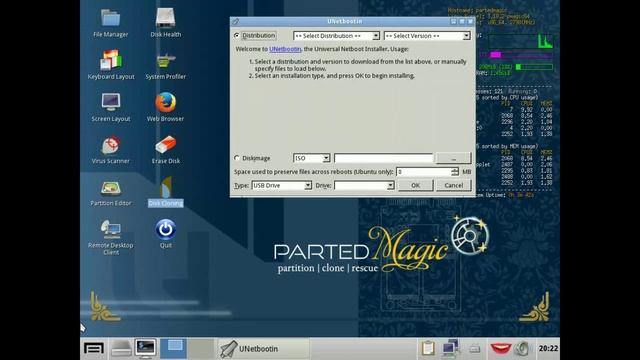This screenshot has height=360, width=640.
Task: Open the File Manager desktop icon
Action: pyautogui.click(x=110, y=23)
